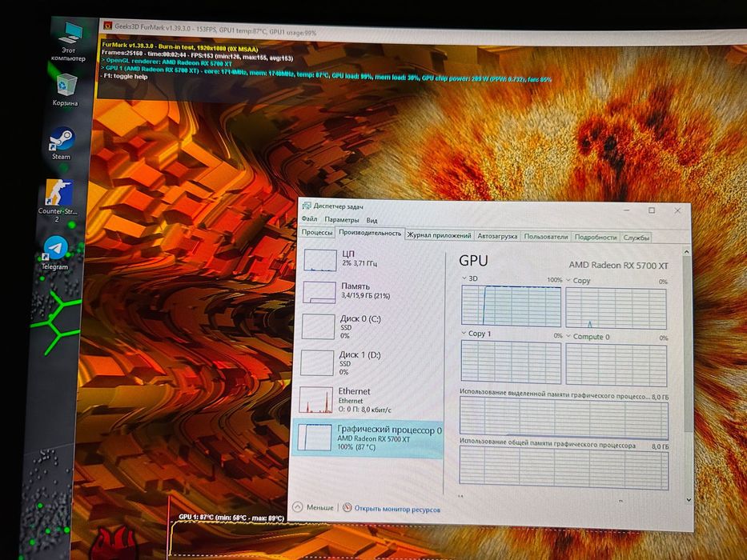Open the Copy 1 engine graph dropdown

[x=464, y=334]
